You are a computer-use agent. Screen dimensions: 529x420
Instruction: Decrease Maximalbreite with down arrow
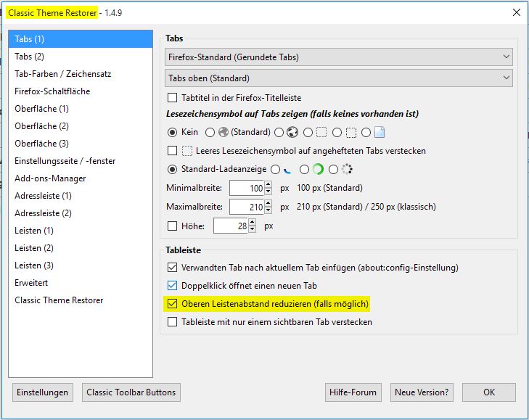click(268, 210)
